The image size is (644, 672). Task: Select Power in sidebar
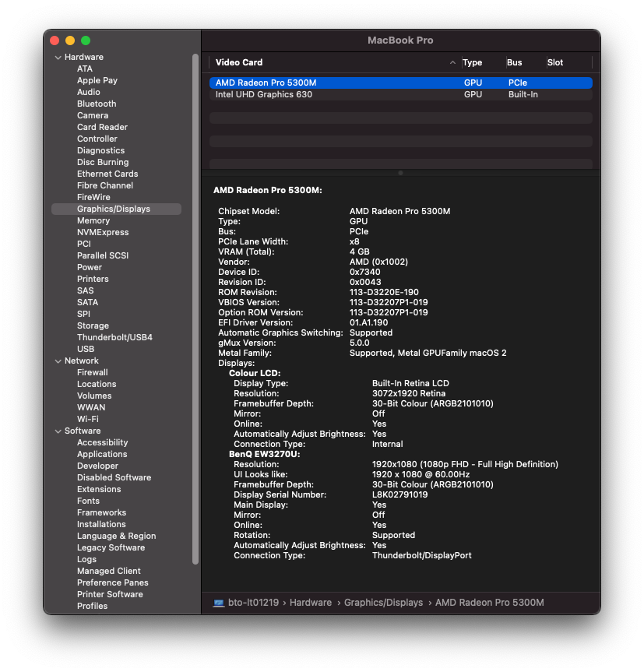pos(90,267)
